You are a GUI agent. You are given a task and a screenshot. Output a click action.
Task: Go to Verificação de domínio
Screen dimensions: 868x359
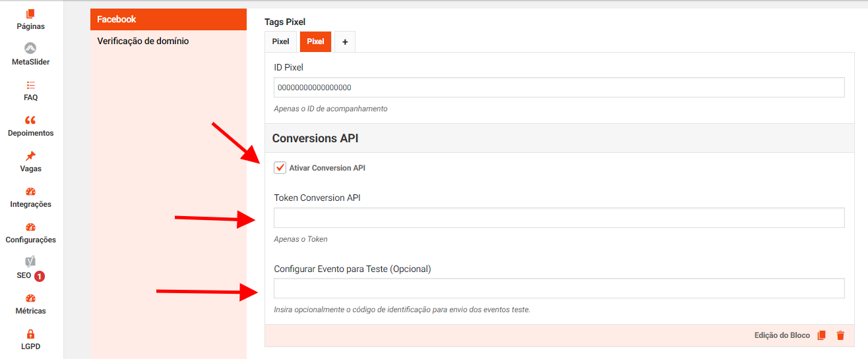click(x=143, y=41)
